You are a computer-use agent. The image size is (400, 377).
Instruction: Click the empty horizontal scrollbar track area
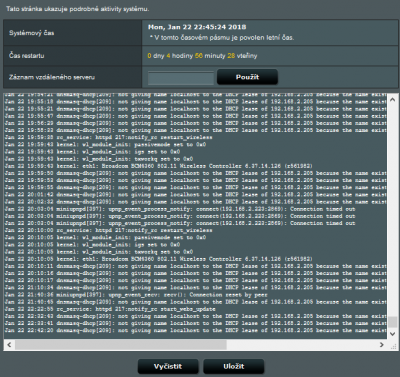point(301,345)
